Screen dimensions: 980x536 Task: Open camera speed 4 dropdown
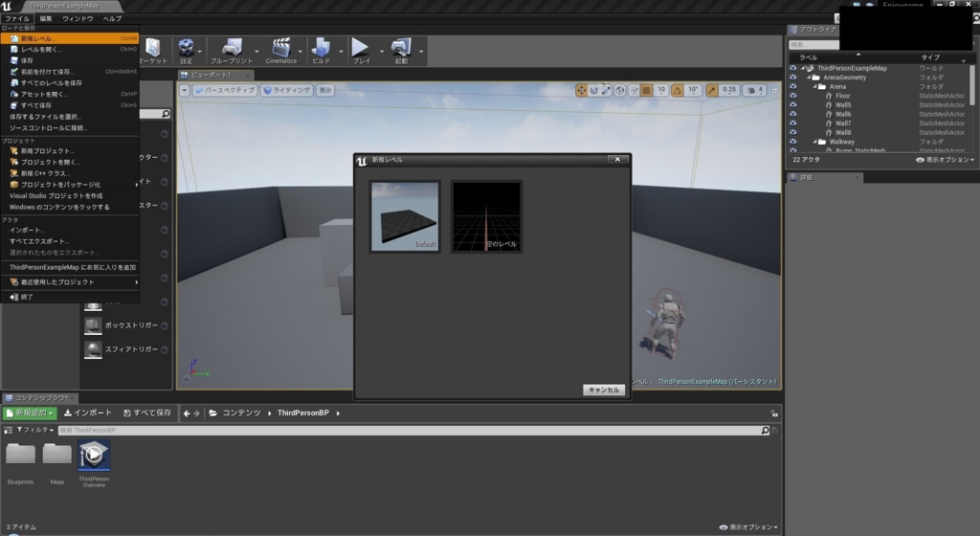756,91
